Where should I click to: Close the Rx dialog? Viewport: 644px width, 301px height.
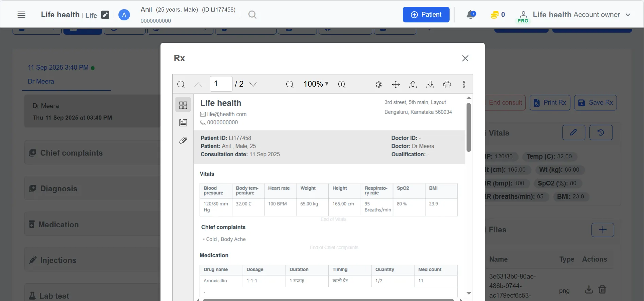tap(465, 58)
